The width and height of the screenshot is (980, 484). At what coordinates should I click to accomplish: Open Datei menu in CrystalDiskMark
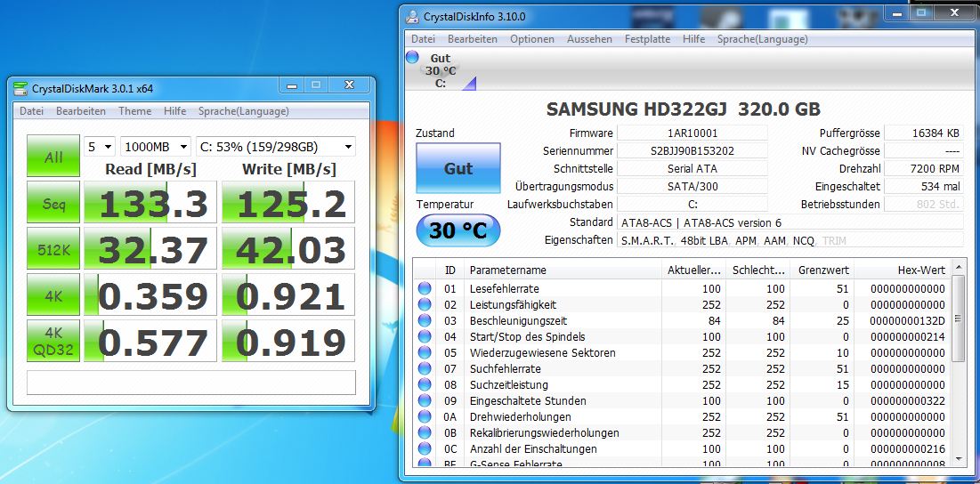click(32, 111)
